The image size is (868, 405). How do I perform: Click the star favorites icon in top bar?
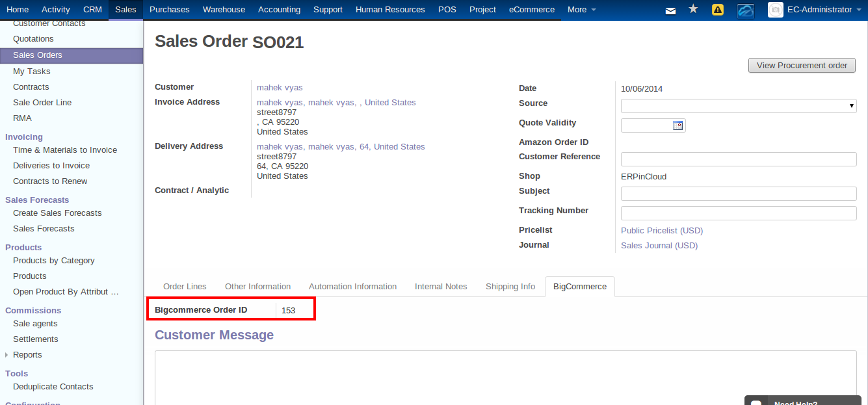(x=692, y=9)
